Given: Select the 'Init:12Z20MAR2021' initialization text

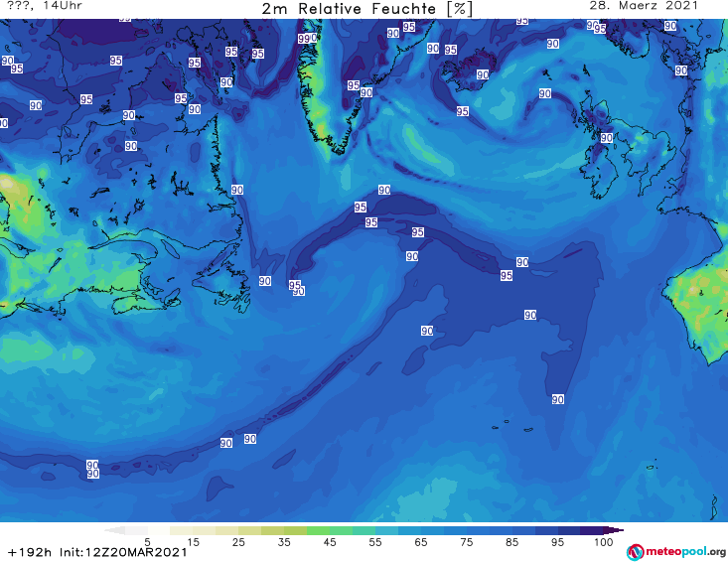Looking at the screenshot, I should click(x=123, y=552).
